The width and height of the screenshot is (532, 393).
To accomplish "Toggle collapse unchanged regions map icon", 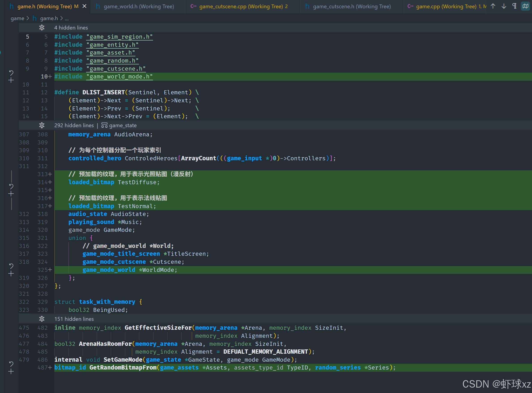I will 525,6.
